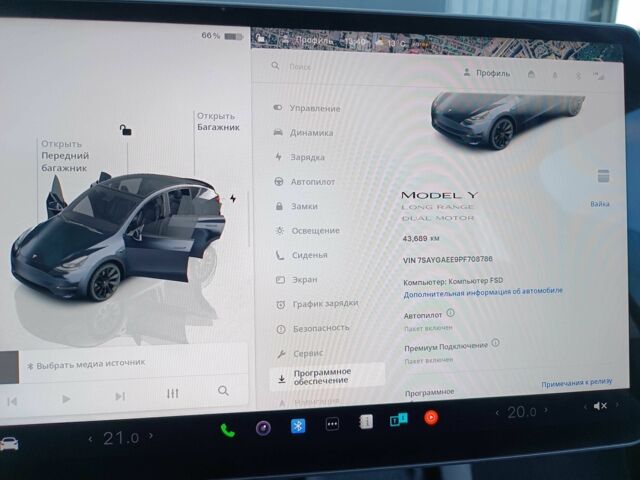
Task: Open the camera app in the dock
Action: [262, 428]
